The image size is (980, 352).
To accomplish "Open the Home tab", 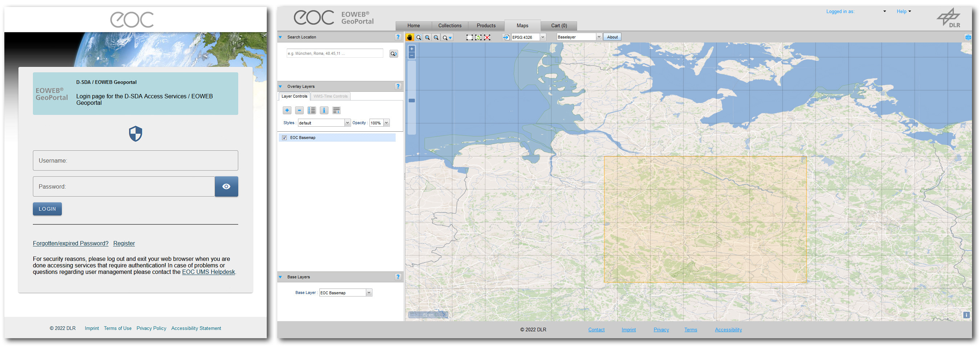I will (413, 26).
